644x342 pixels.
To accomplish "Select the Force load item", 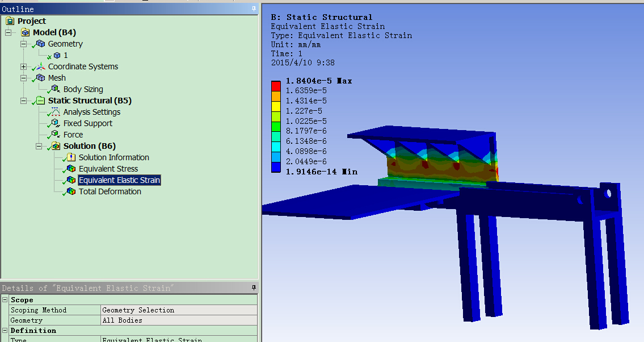I will pos(73,135).
